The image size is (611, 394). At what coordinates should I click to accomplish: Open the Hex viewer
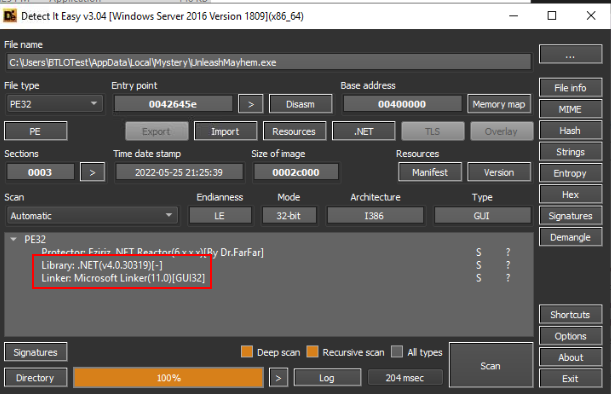tap(570, 194)
